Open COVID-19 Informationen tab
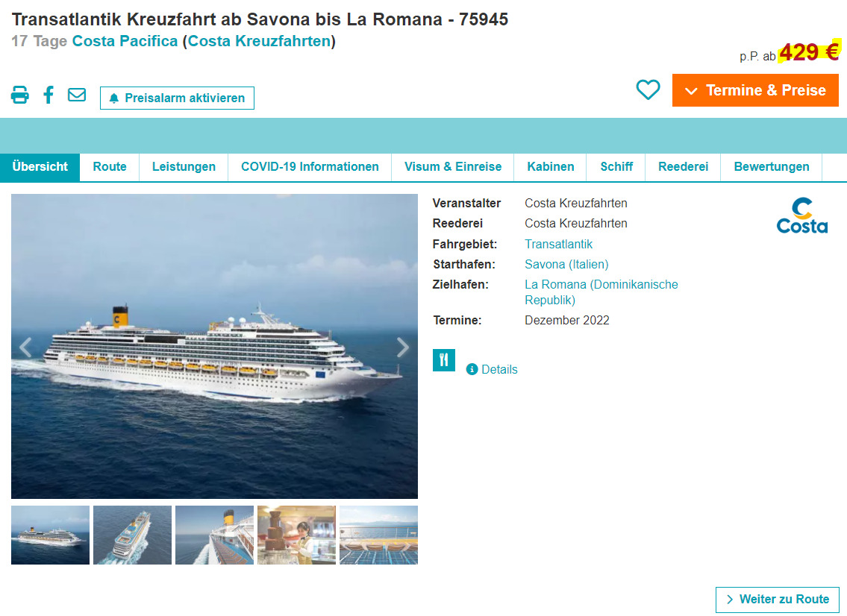 (310, 167)
